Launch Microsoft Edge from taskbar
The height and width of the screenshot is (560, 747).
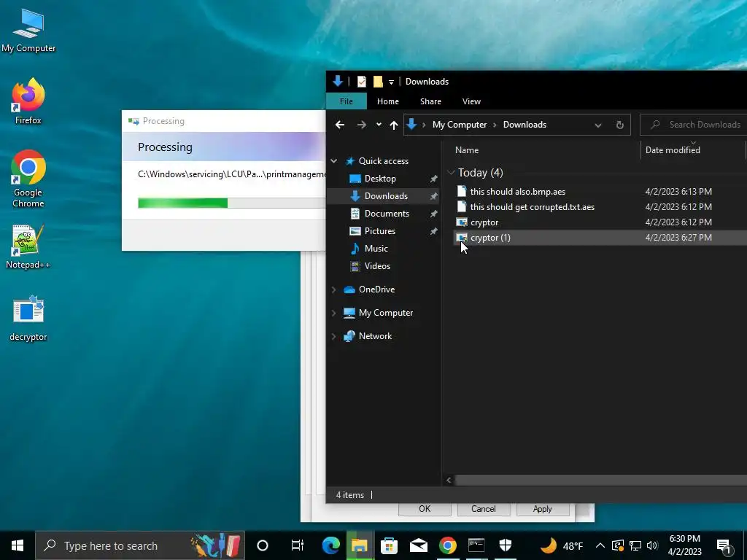pos(331,545)
